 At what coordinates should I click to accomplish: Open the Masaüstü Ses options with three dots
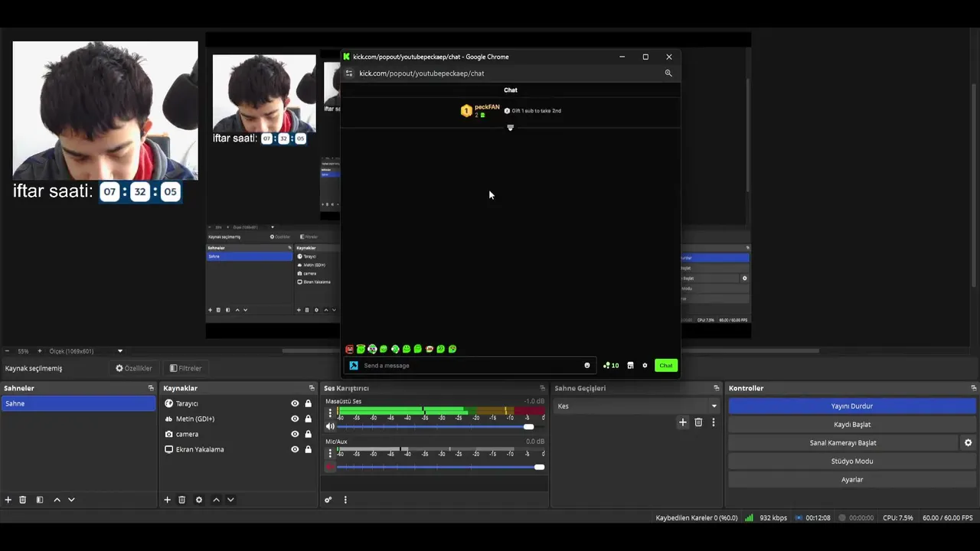[330, 412]
